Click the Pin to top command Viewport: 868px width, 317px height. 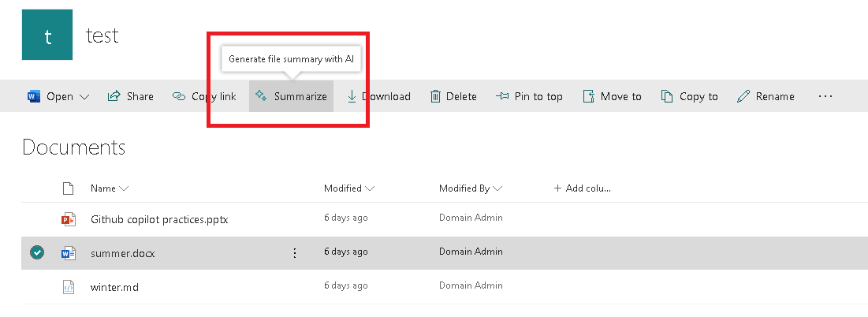click(529, 96)
